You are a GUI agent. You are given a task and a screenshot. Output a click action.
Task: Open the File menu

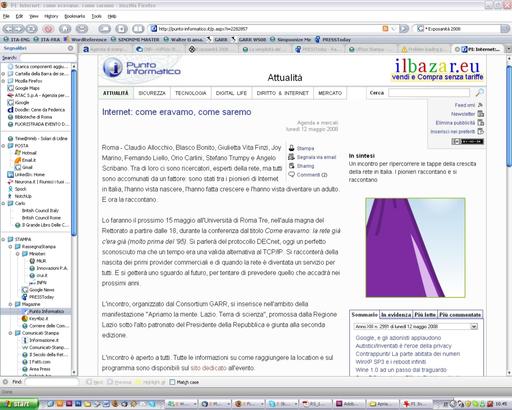click(x=6, y=16)
